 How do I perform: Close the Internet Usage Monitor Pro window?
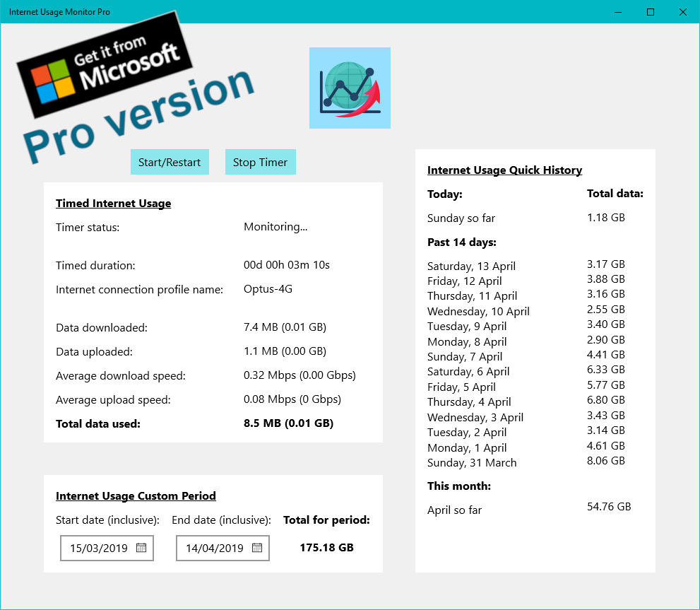click(x=683, y=12)
